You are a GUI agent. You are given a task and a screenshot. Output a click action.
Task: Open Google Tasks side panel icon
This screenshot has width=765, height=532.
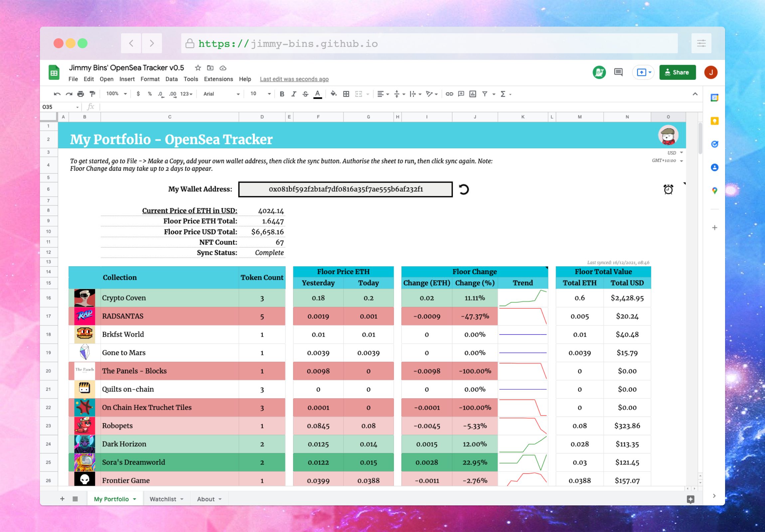(x=714, y=144)
